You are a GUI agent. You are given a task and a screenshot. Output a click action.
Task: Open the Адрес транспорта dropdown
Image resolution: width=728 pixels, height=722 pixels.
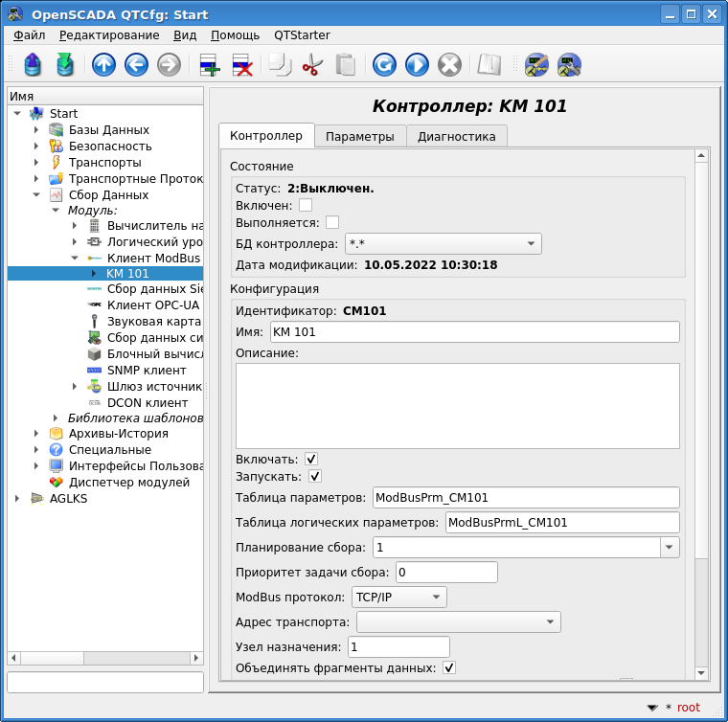tap(458, 621)
